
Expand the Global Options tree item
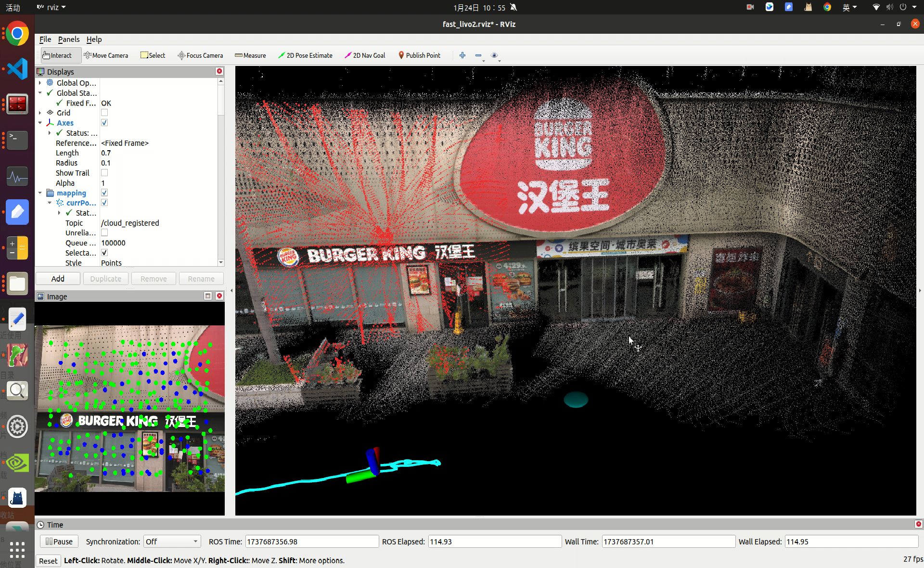(x=40, y=83)
